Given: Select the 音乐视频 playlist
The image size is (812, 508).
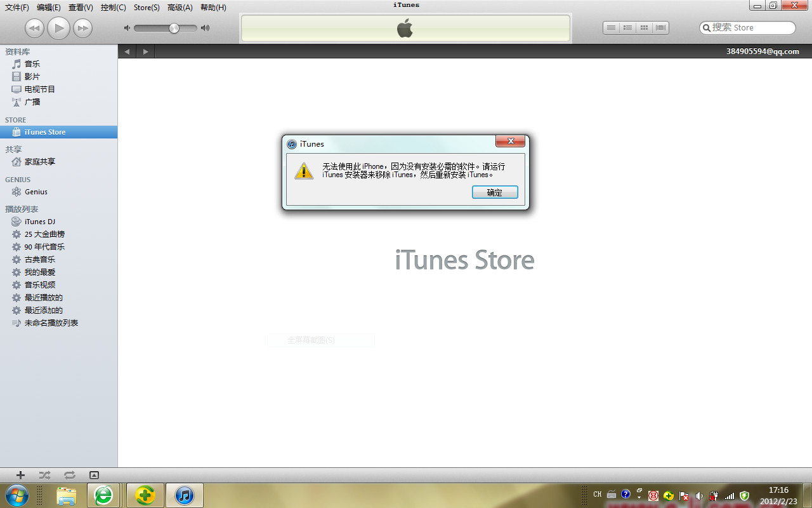Looking at the screenshot, I should pyautogui.click(x=58, y=285).
